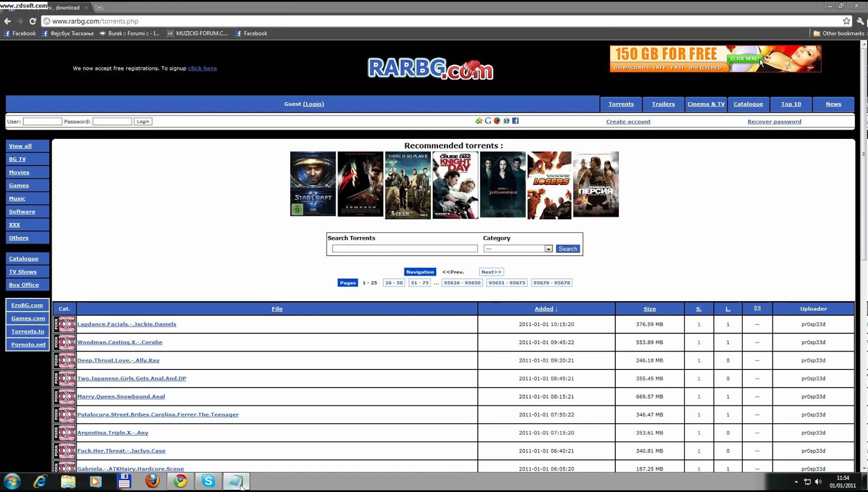Click the bookmark star in the address bar

coord(846,21)
